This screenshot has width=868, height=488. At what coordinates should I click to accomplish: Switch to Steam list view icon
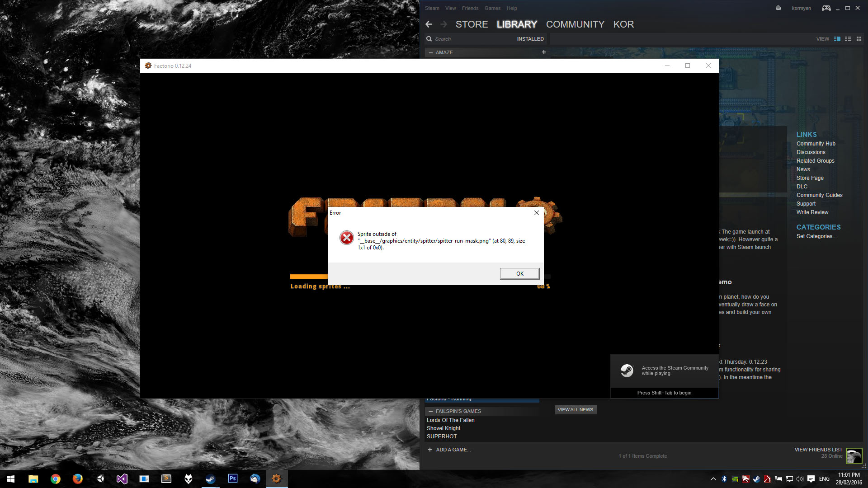848,39
